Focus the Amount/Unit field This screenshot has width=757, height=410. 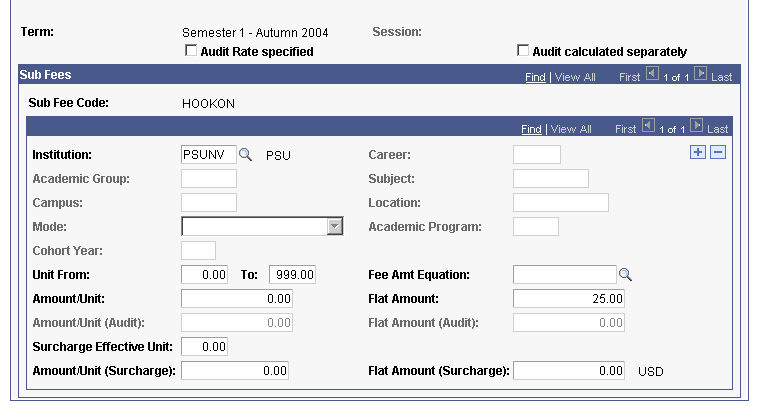point(237,298)
